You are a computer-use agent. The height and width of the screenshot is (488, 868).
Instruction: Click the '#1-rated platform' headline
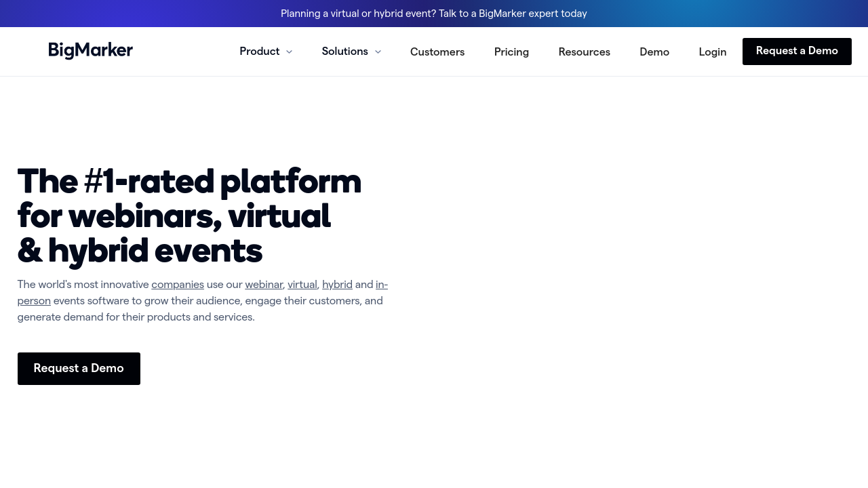click(x=189, y=216)
